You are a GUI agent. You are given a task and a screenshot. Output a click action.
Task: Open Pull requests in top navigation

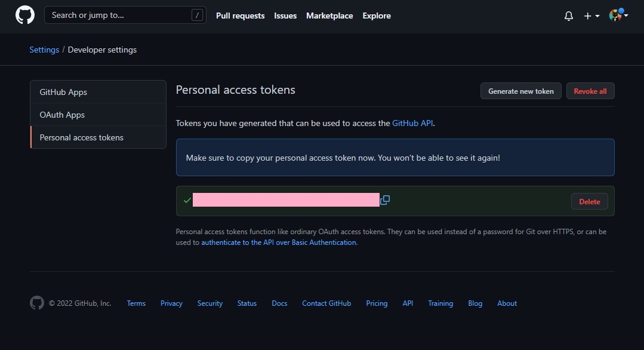[240, 16]
